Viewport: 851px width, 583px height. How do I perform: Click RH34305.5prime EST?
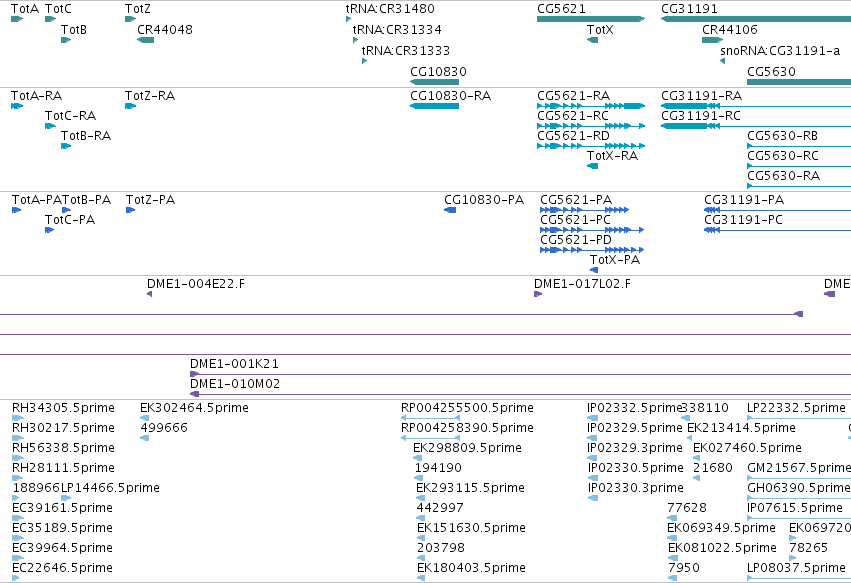pos(18,418)
